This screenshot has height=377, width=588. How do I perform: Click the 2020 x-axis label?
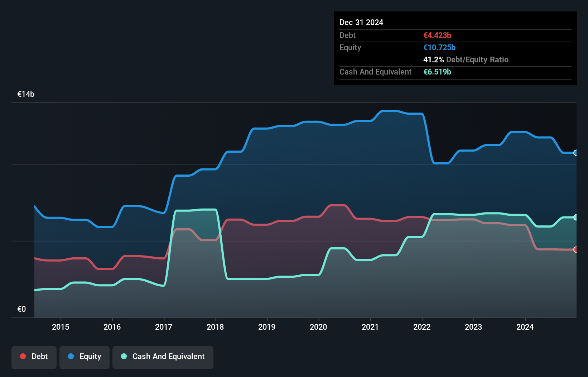pos(318,327)
